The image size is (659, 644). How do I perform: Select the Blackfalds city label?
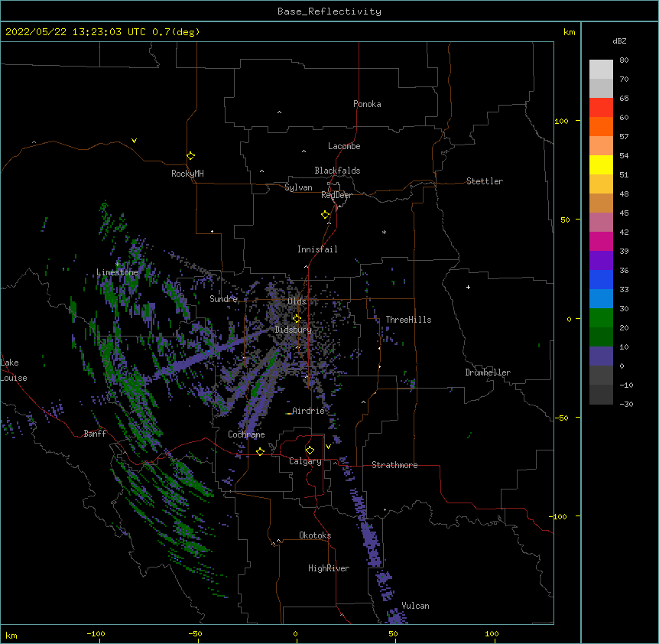[337, 171]
